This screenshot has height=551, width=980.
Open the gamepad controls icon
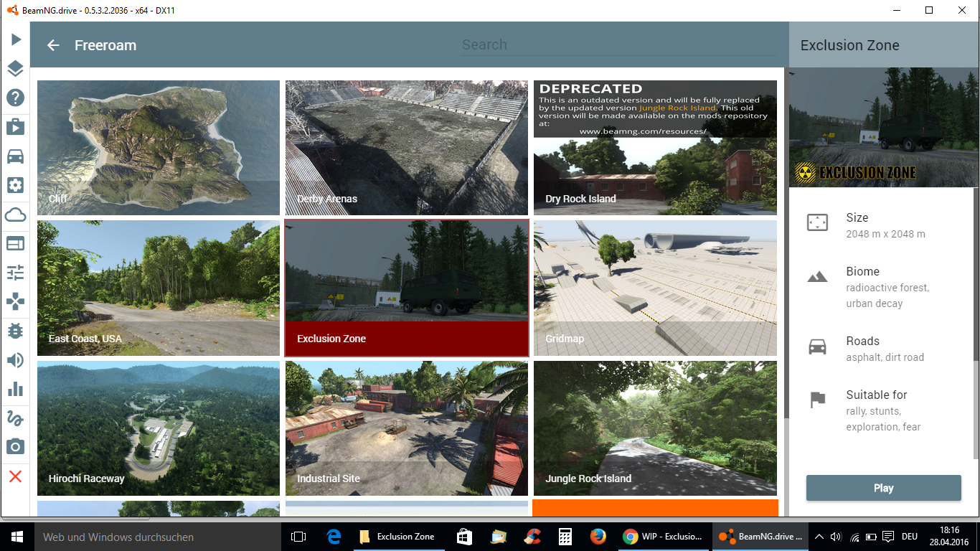[16, 301]
